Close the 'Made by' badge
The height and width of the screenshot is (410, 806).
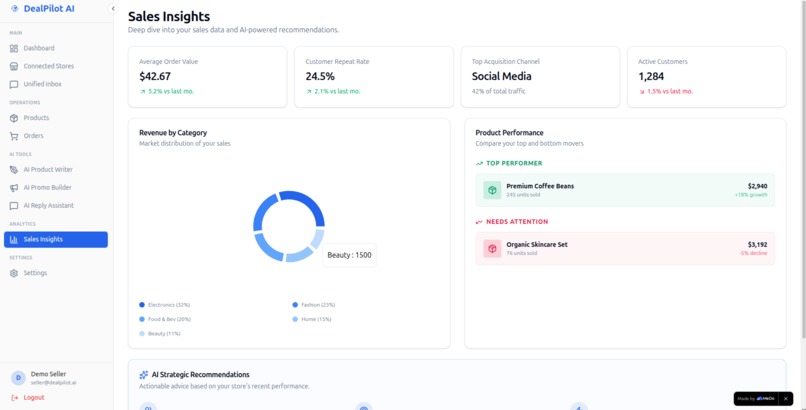[x=785, y=399]
